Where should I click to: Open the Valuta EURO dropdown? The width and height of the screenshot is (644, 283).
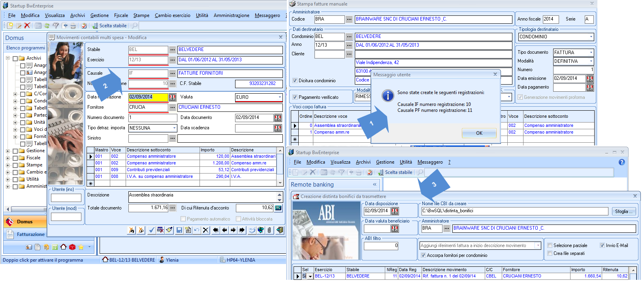280,97
